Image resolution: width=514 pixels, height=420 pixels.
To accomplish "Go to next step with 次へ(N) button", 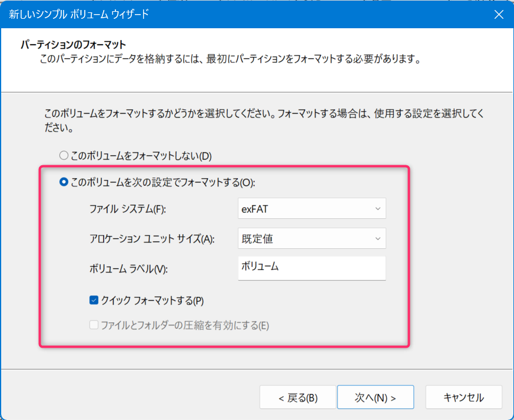I will point(375,397).
